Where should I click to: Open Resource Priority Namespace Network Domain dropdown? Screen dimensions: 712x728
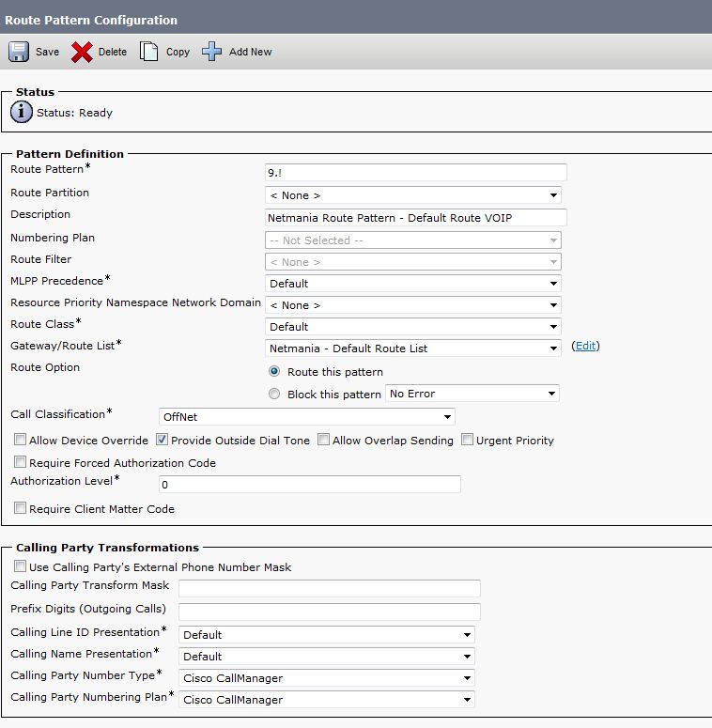coord(413,305)
